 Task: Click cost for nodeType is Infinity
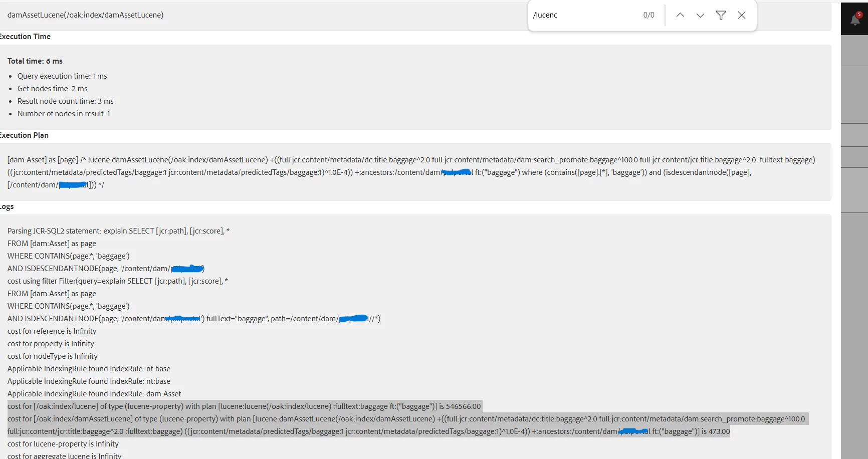(53, 356)
